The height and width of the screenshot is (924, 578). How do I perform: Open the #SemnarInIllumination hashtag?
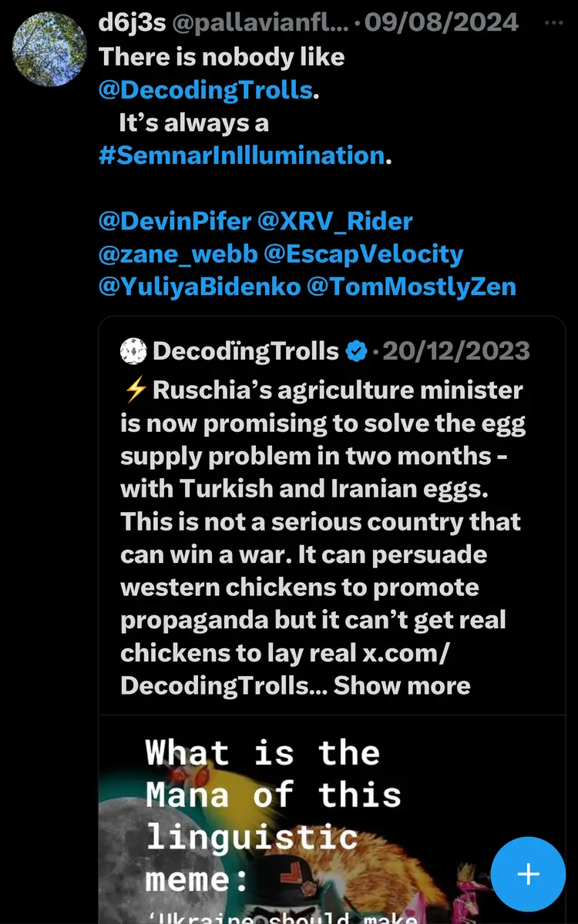tap(241, 155)
